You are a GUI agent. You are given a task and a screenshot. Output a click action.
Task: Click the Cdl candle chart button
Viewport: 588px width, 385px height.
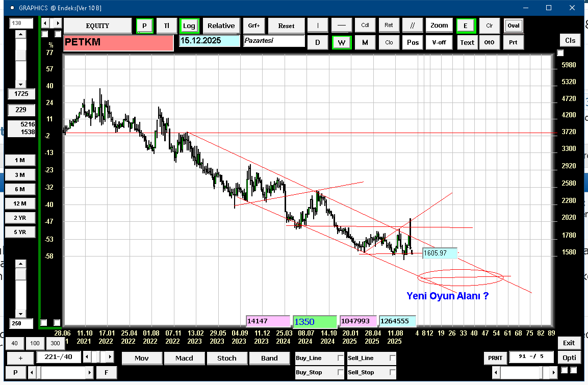(365, 25)
